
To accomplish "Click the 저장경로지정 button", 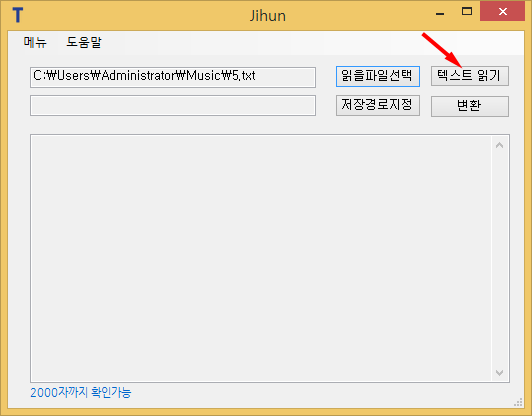I will coord(378,106).
